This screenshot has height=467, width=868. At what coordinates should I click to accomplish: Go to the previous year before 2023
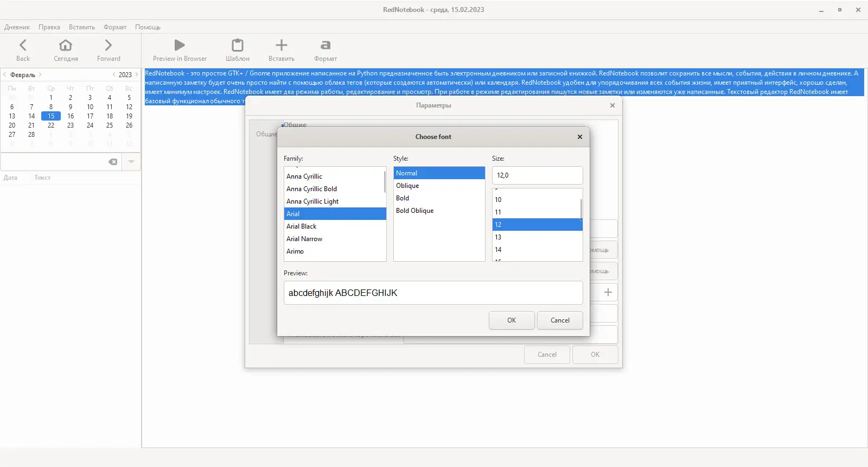coord(114,74)
